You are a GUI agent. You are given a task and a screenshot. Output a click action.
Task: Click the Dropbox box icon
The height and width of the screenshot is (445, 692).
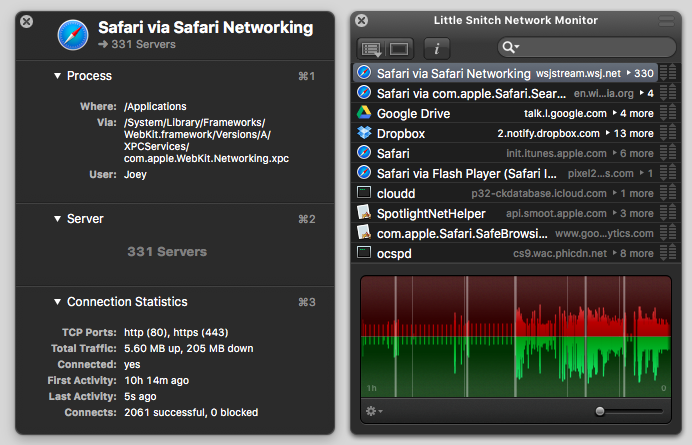pyautogui.click(x=364, y=133)
